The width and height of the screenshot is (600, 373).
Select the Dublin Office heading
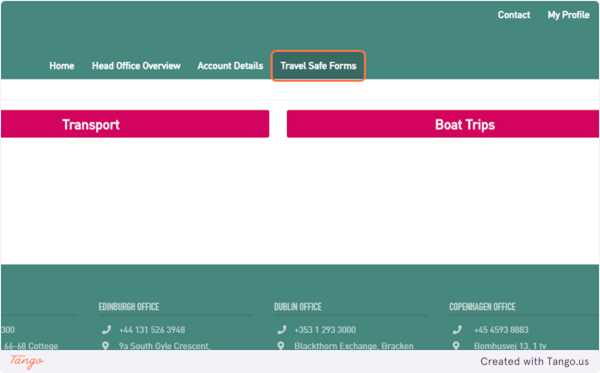pyautogui.click(x=298, y=307)
